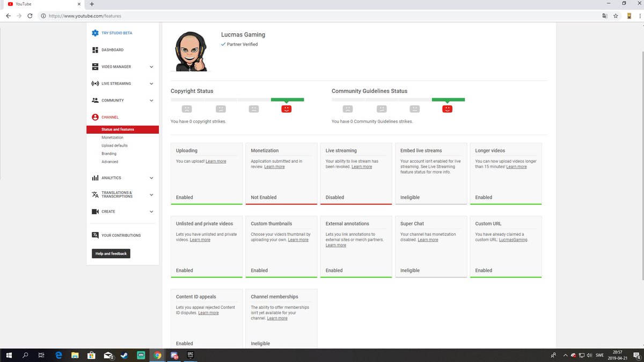The height and width of the screenshot is (362, 644).
Task: Open Your Contributions icon
Action: coord(95,235)
